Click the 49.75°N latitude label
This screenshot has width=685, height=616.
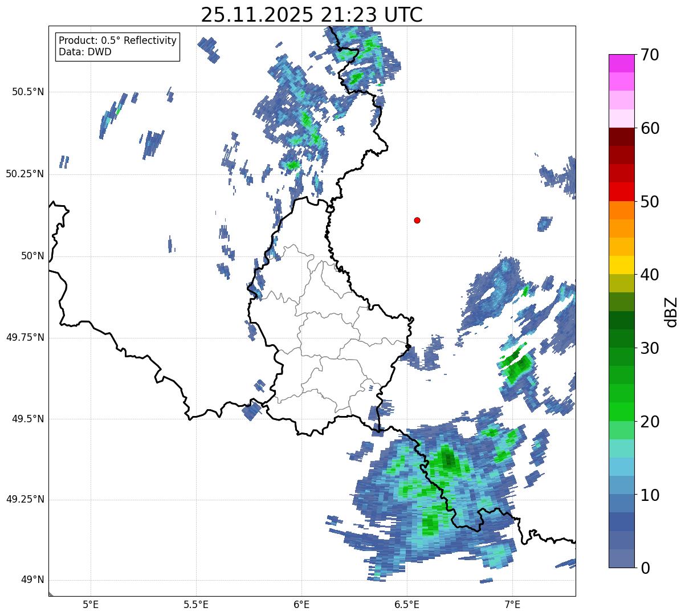tap(25, 337)
